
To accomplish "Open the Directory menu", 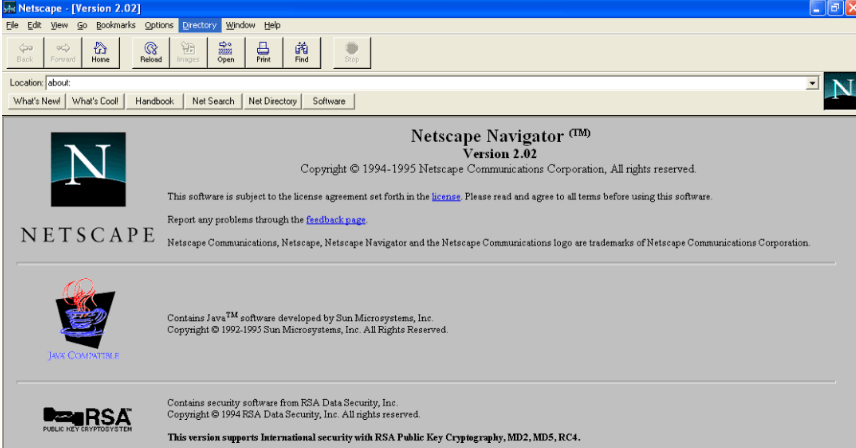I will coord(199,25).
